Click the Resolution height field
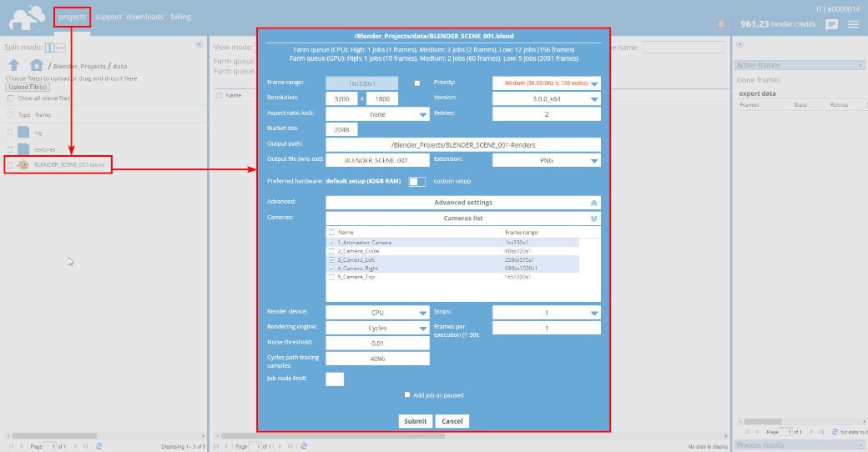Screen dimensions: 868x452 382,98
